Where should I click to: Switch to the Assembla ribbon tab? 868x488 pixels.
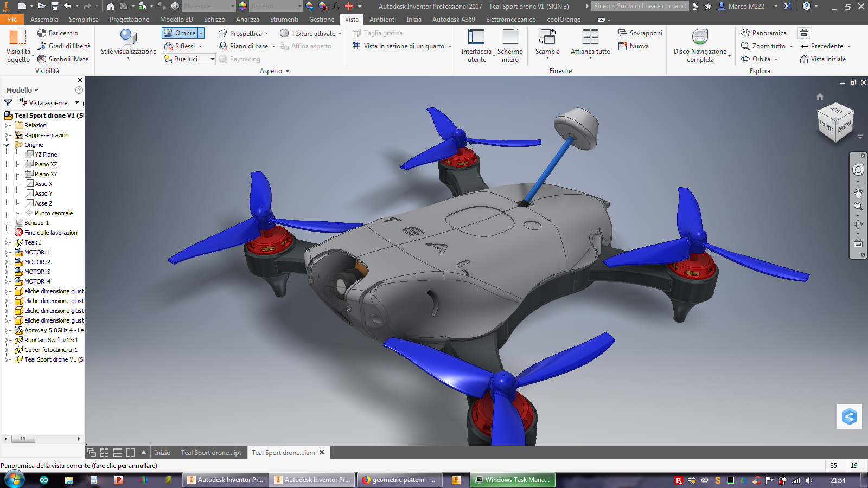point(44,20)
